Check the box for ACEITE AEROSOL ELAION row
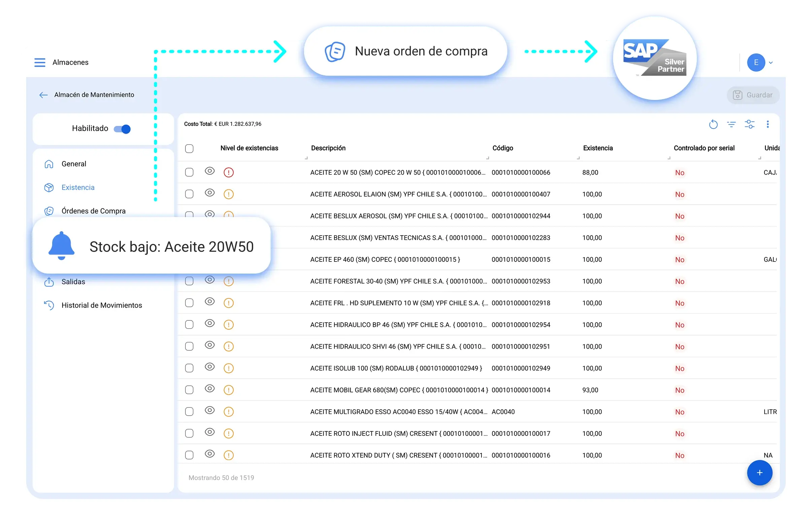 pos(189,194)
